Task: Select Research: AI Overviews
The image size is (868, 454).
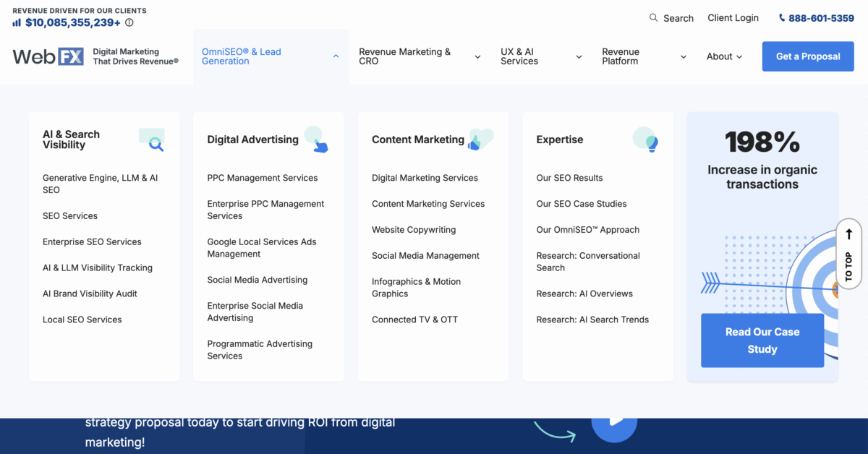Action: [x=584, y=294]
